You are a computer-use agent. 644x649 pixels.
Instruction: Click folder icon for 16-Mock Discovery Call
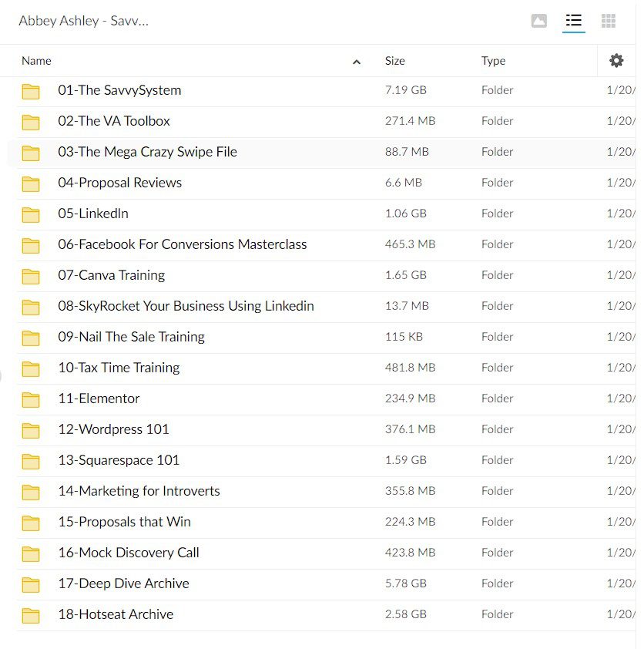tap(31, 553)
